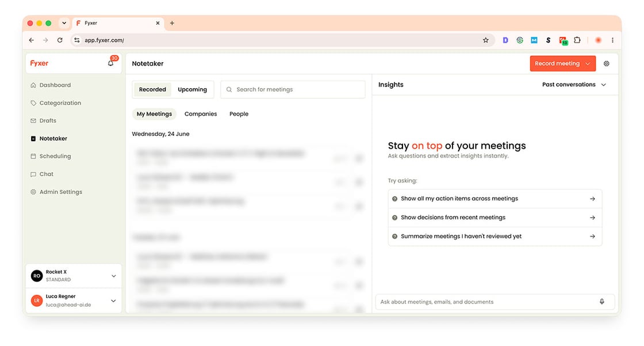Viewport: 644px width, 346px height.
Task: Open Record meeting dropdown arrow
Action: [588, 63]
